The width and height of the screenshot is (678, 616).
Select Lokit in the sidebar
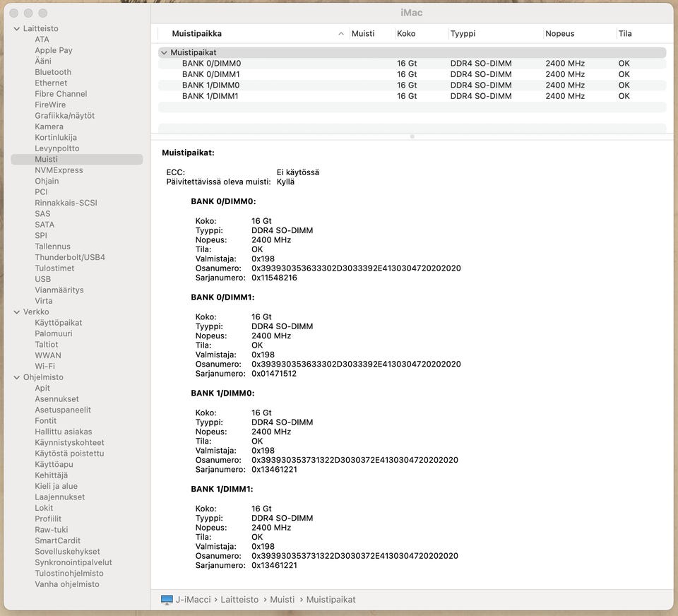44,508
